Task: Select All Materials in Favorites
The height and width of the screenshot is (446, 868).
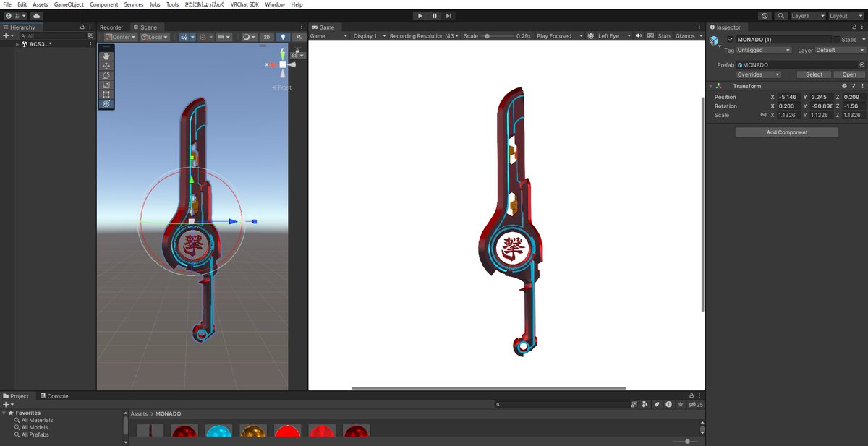Action: point(37,420)
